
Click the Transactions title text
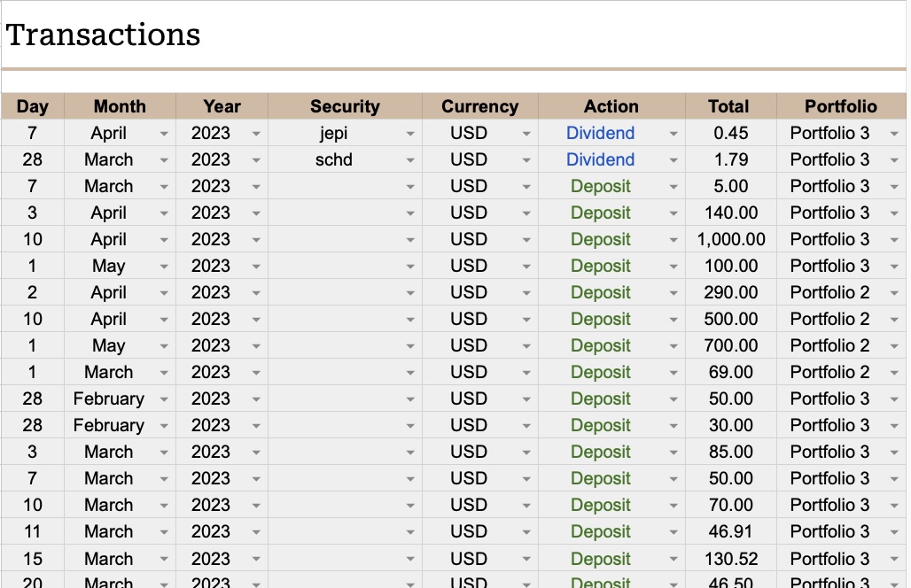(103, 35)
